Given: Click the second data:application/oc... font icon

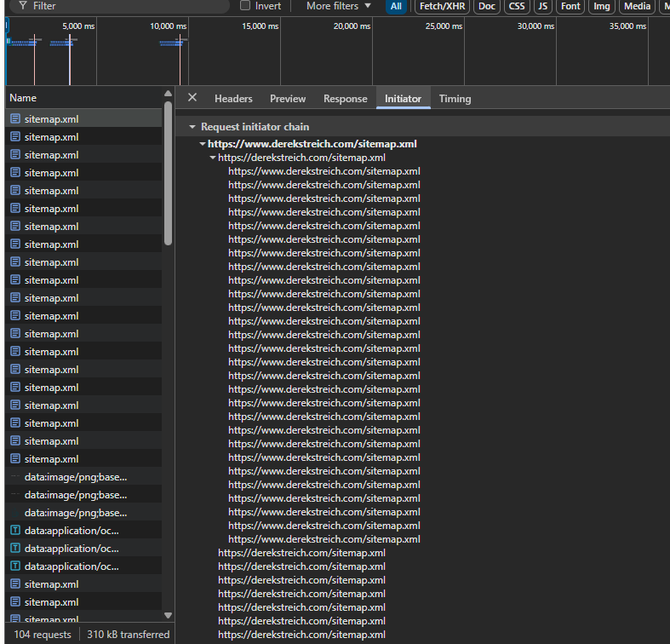Looking at the screenshot, I should (x=15, y=549).
